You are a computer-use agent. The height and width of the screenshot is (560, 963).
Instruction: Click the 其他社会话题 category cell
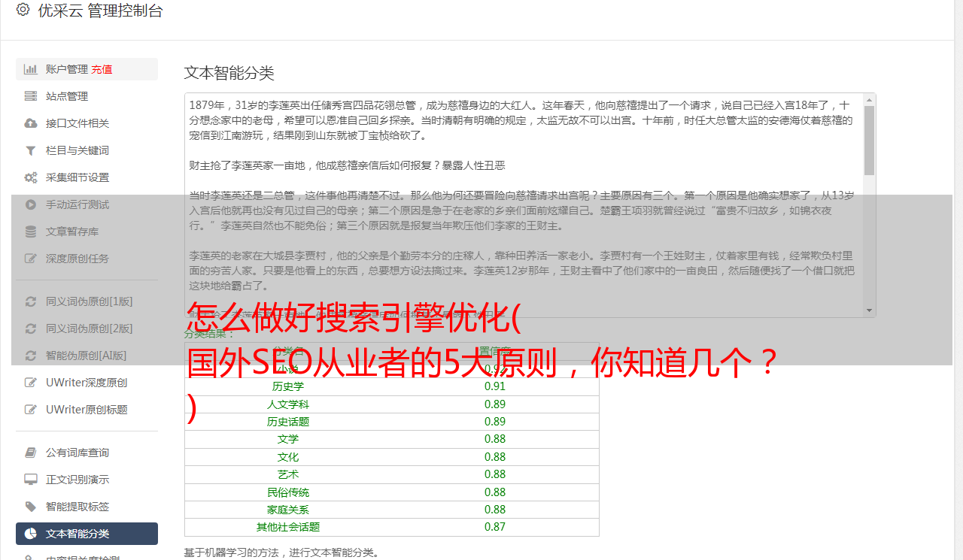click(x=288, y=527)
